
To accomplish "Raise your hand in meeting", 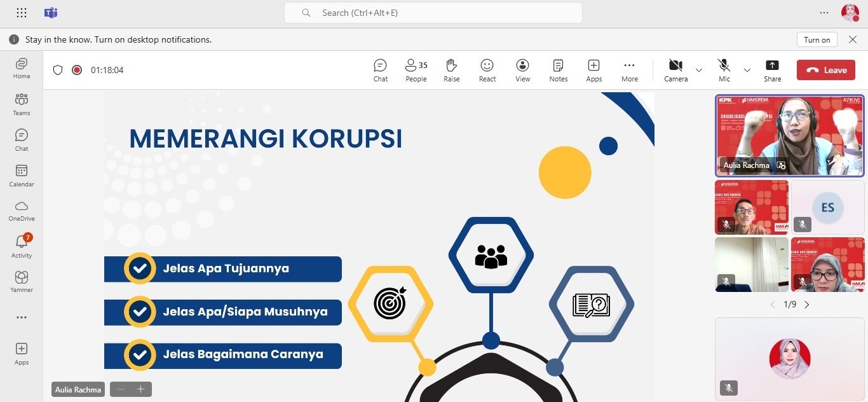I will point(451,70).
